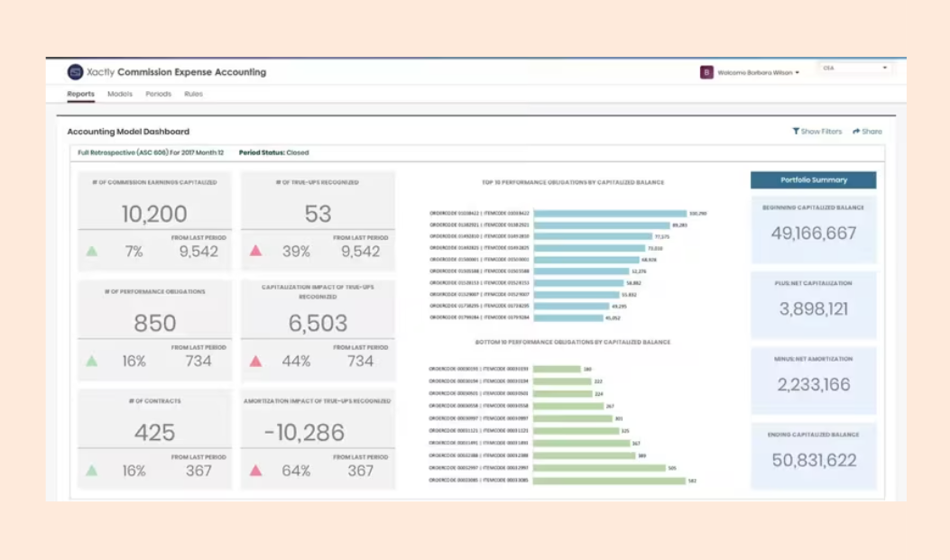
Task: Click the longest green bar in bottom chart
Action: point(609,481)
